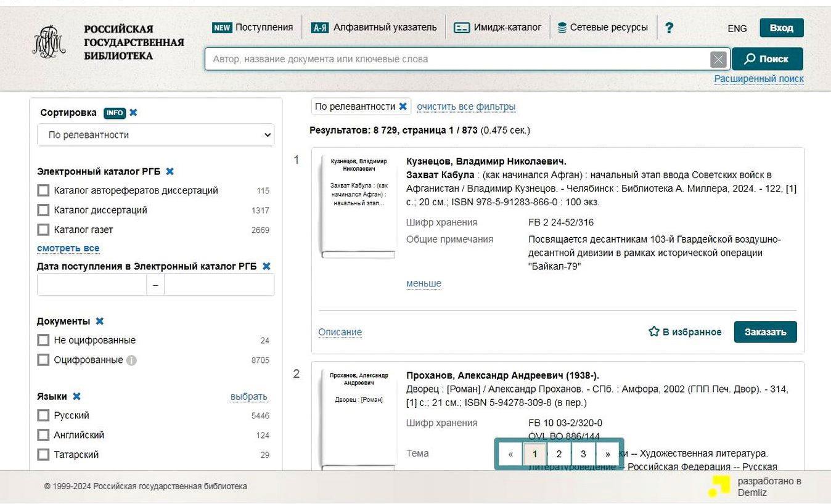Viewport: 831px width, 504px height.
Task: Reset the Языки filter with its X
Action: pyautogui.click(x=76, y=396)
